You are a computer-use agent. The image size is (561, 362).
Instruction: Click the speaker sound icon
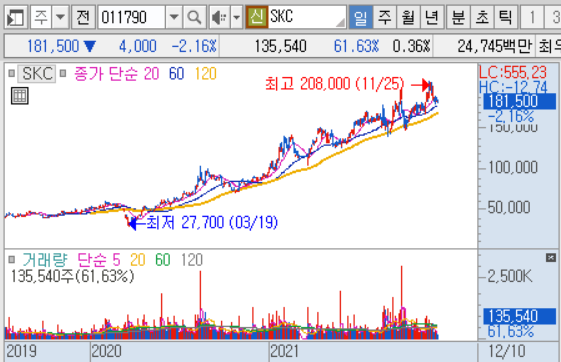pos(219,17)
